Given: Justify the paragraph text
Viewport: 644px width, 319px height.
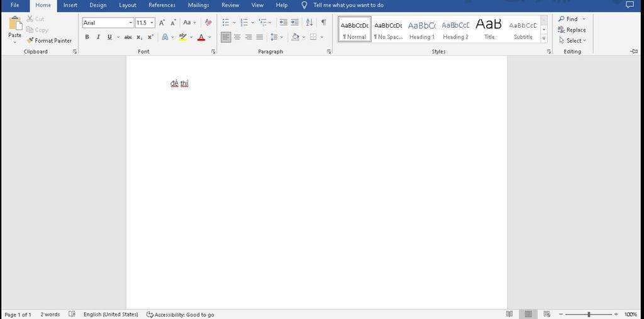Looking at the screenshot, I should coord(260,37).
